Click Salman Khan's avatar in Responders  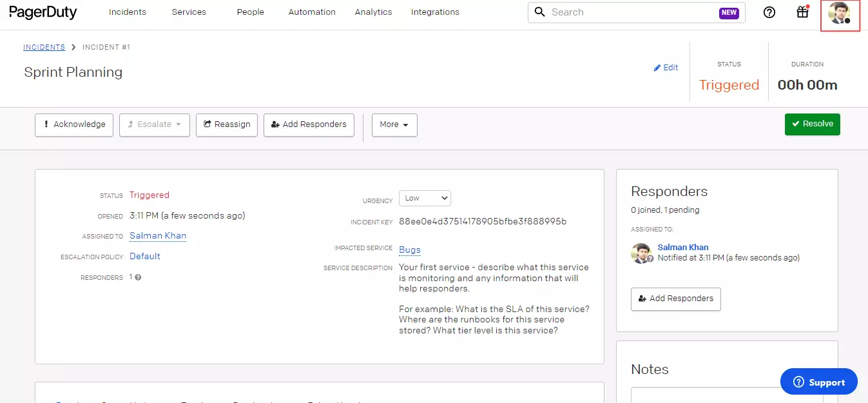tap(641, 253)
